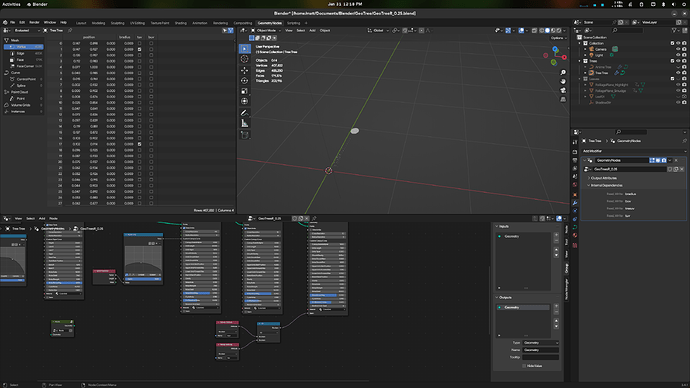Click the pin icon in Properties breadcrumb
The image size is (690, 388).
(x=684, y=141)
